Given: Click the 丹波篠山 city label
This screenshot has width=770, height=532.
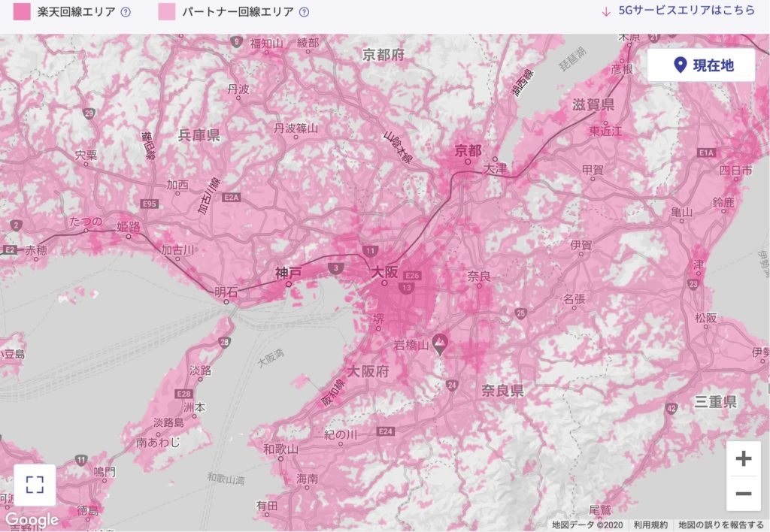Looking at the screenshot, I should pyautogui.click(x=296, y=128).
